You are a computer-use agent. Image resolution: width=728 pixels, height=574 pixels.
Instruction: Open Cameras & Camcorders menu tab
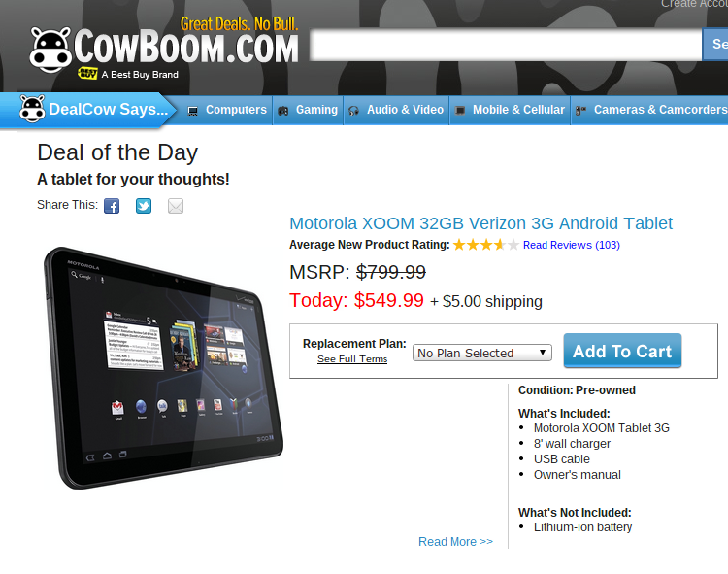649,110
